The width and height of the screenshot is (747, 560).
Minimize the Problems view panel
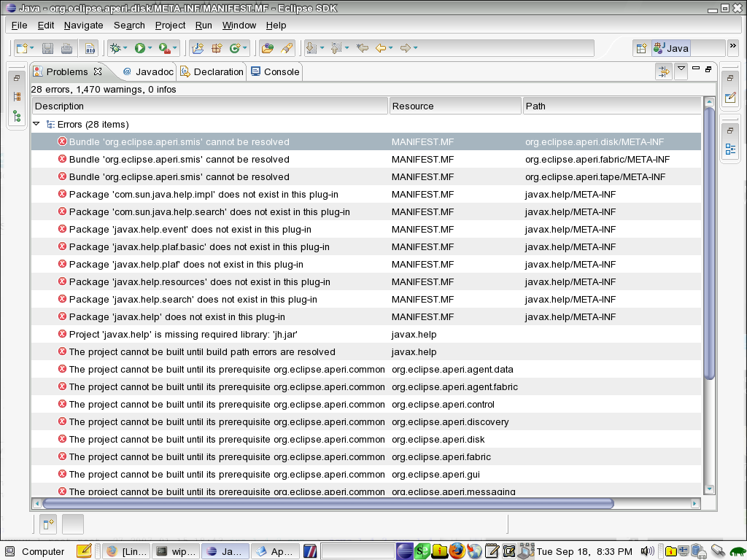click(696, 69)
